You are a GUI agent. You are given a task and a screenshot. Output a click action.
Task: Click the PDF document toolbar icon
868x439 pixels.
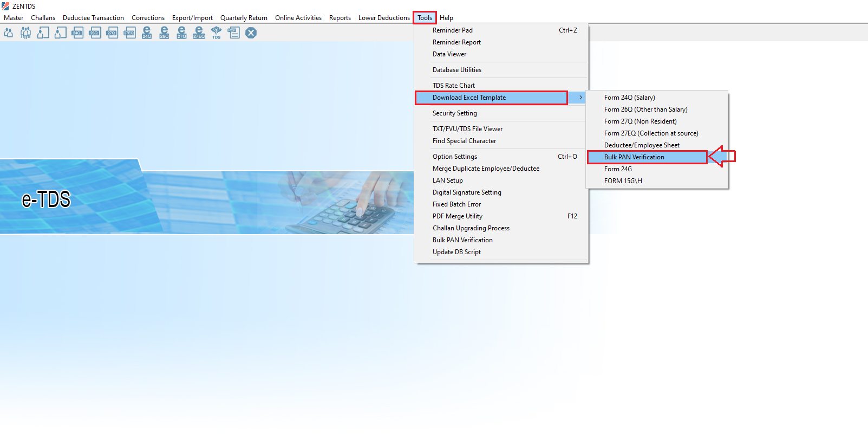click(233, 33)
